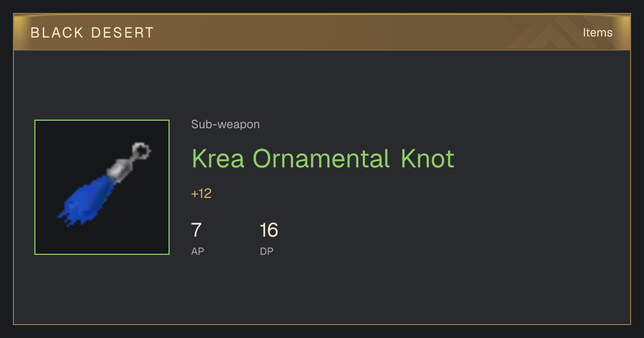Select the Sub-weapon category label
This screenshot has height=338, width=644.
click(x=225, y=124)
